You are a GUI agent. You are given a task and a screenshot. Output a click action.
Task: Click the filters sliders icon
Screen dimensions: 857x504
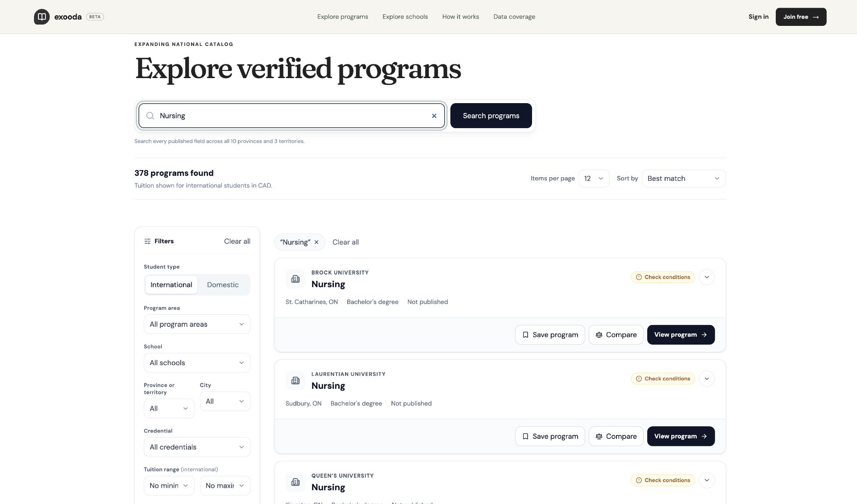click(x=147, y=241)
